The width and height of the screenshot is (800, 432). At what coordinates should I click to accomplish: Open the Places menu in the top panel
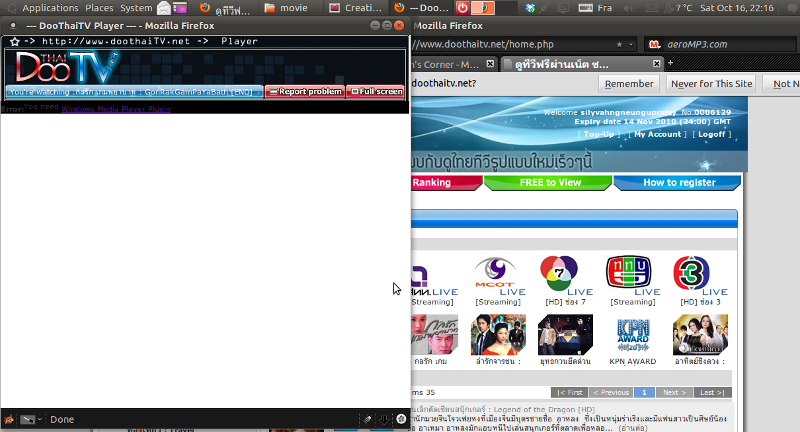(x=99, y=8)
